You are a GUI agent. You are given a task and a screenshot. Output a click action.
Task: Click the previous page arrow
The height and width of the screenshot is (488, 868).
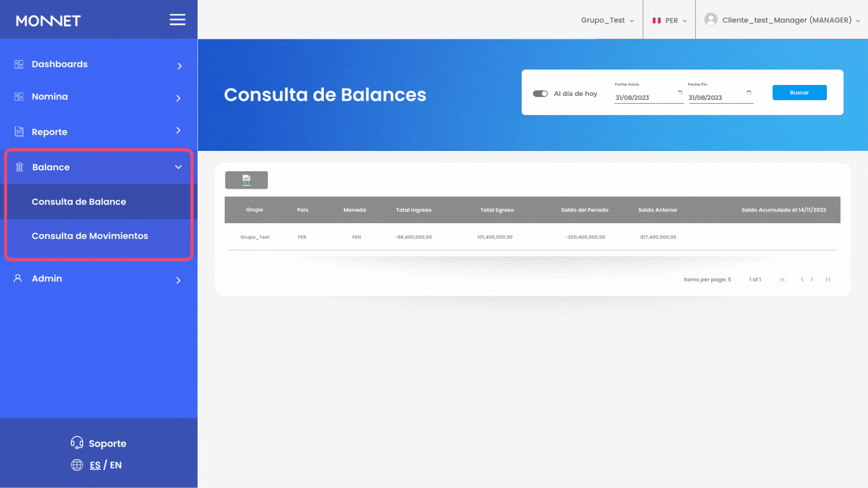(802, 280)
